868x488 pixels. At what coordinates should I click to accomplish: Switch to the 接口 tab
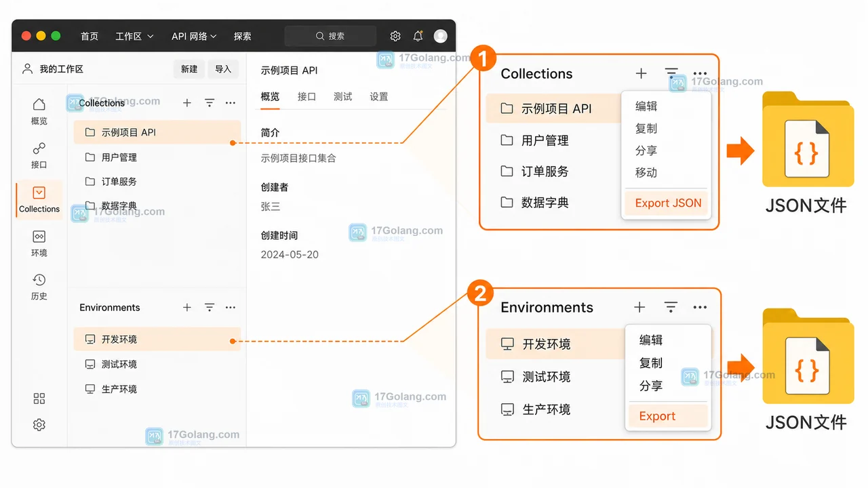click(x=307, y=97)
